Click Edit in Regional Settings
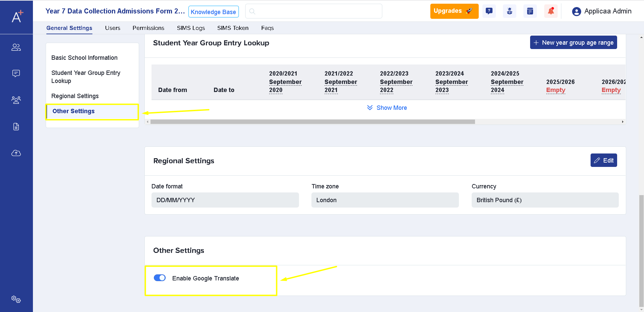 click(x=603, y=161)
